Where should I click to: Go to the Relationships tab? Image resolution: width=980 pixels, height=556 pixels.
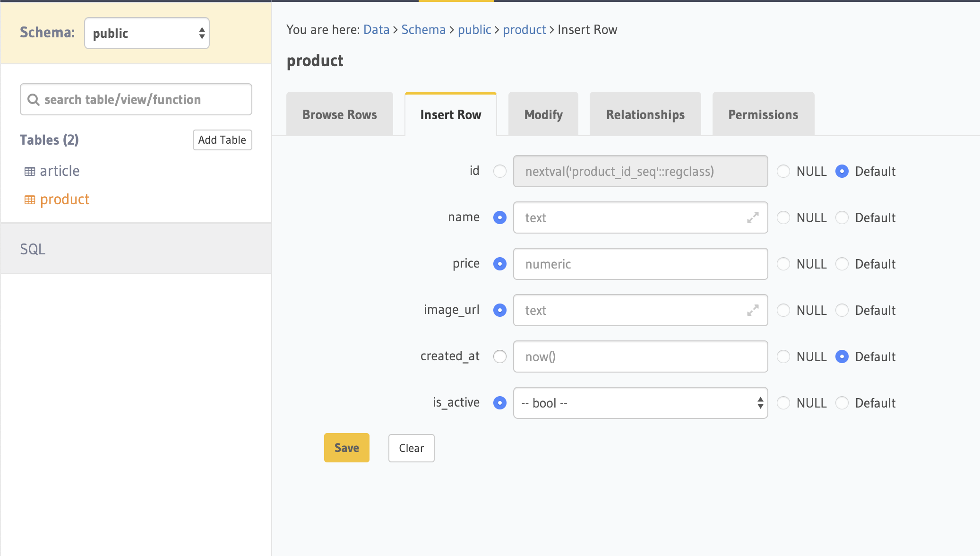[x=645, y=114]
